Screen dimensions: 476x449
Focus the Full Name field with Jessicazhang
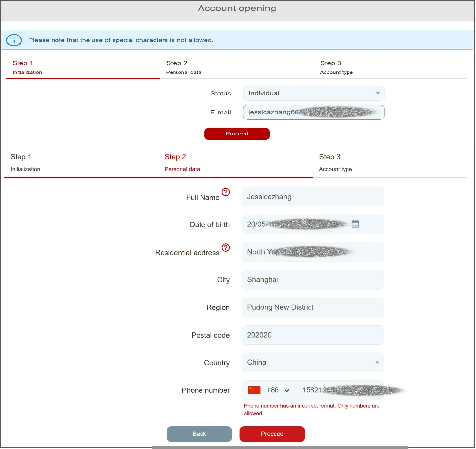coord(313,197)
